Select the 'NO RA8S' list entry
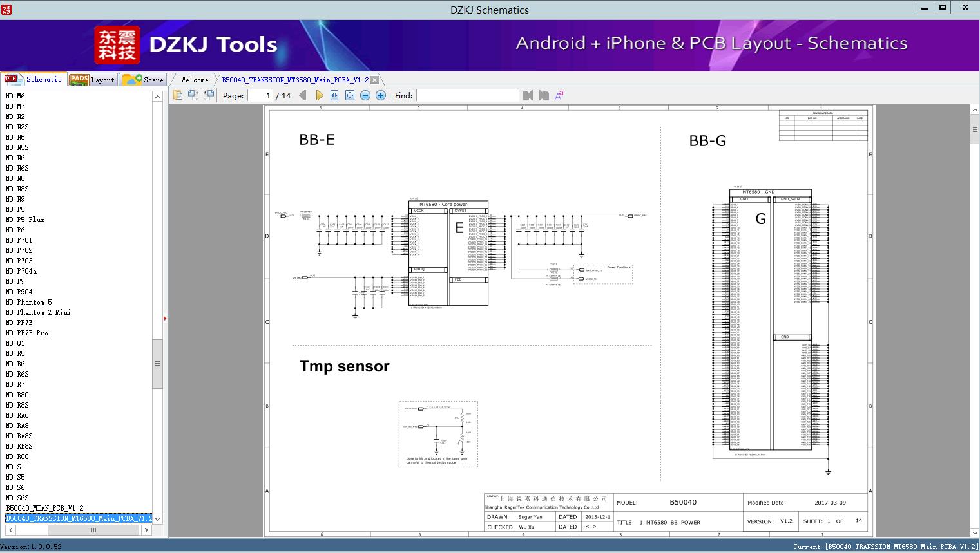 click(x=19, y=436)
